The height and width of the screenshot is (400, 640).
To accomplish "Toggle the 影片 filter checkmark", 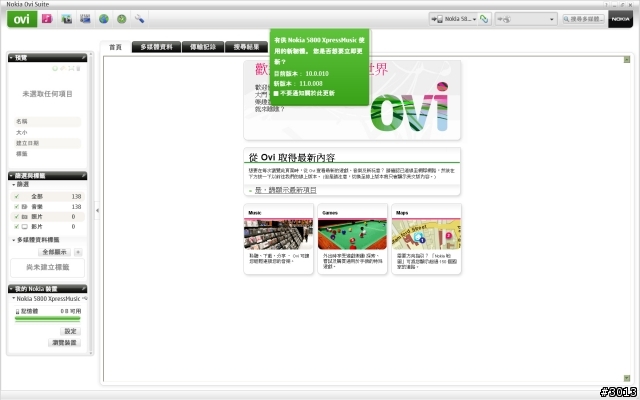I will [17, 227].
